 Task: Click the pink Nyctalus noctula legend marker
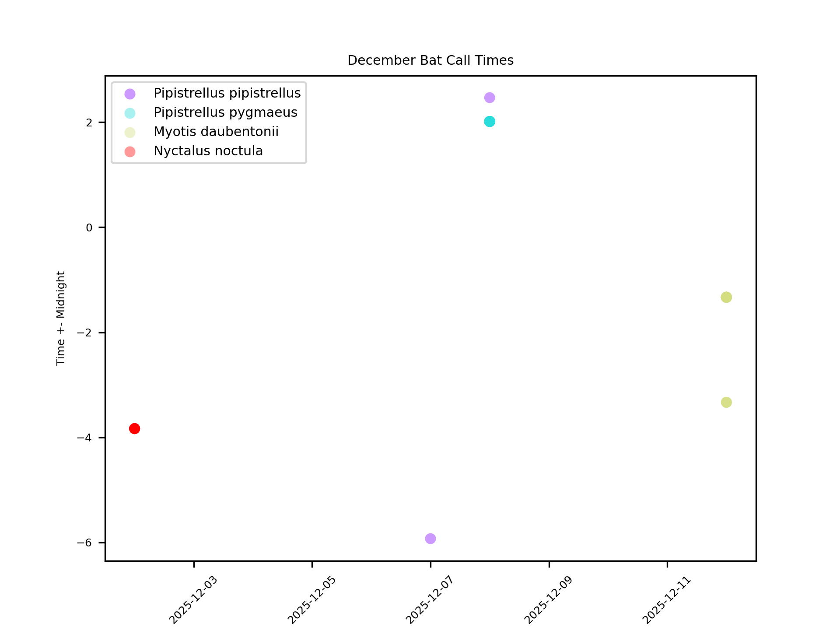pos(130,151)
